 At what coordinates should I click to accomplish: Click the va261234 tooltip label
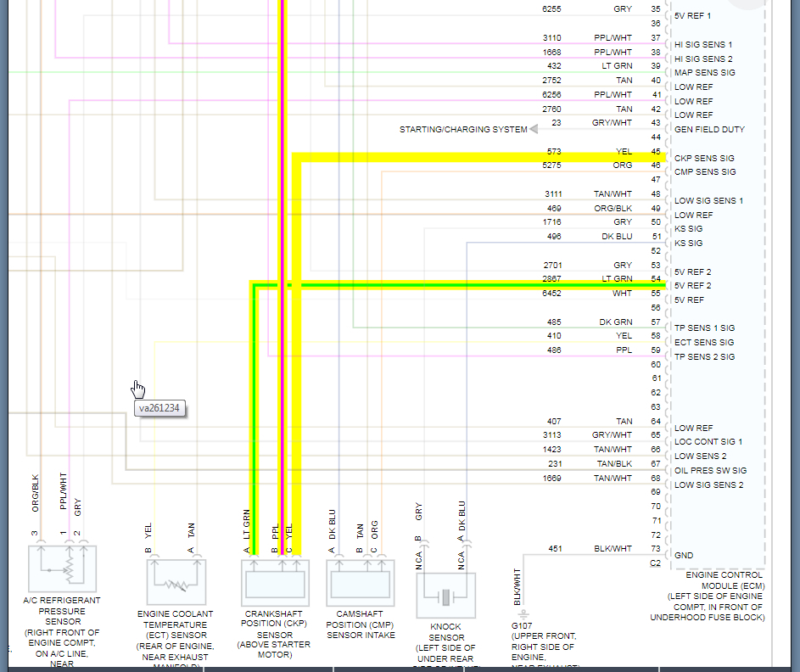pyautogui.click(x=159, y=408)
